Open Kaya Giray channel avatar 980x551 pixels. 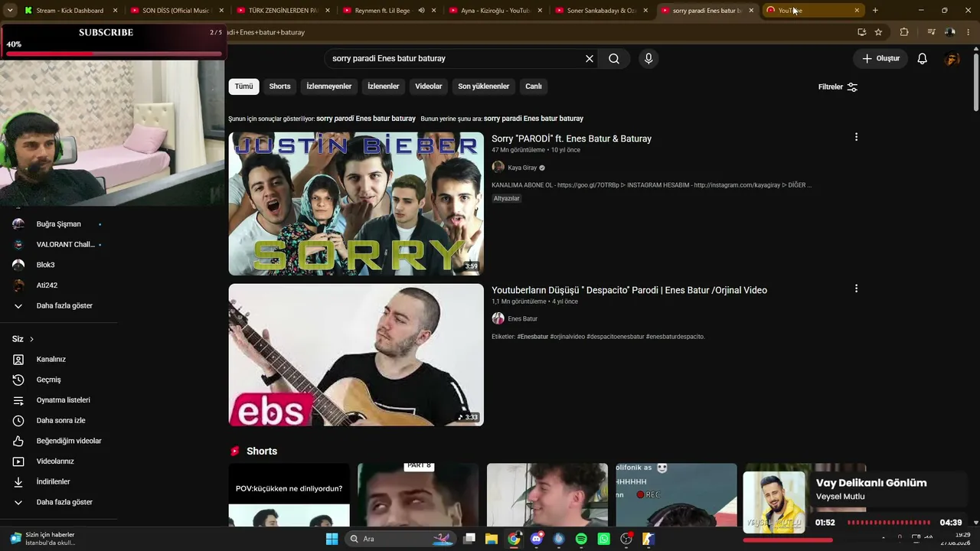(x=498, y=168)
